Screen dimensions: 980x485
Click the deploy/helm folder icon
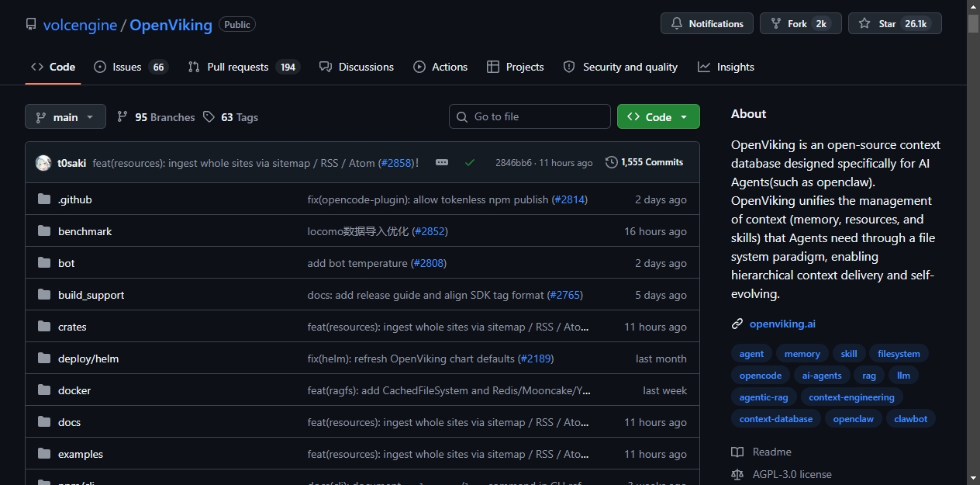point(44,359)
